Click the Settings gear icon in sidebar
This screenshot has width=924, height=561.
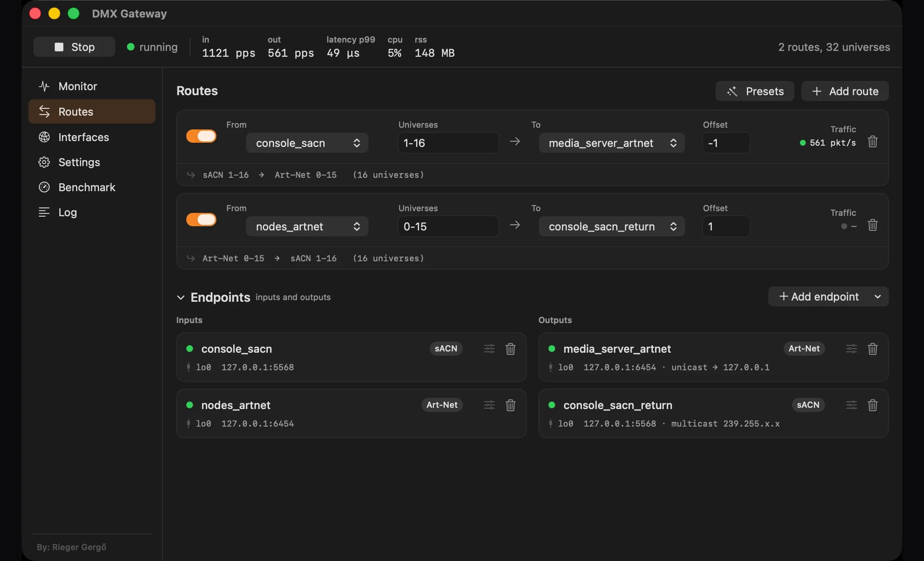click(x=44, y=162)
